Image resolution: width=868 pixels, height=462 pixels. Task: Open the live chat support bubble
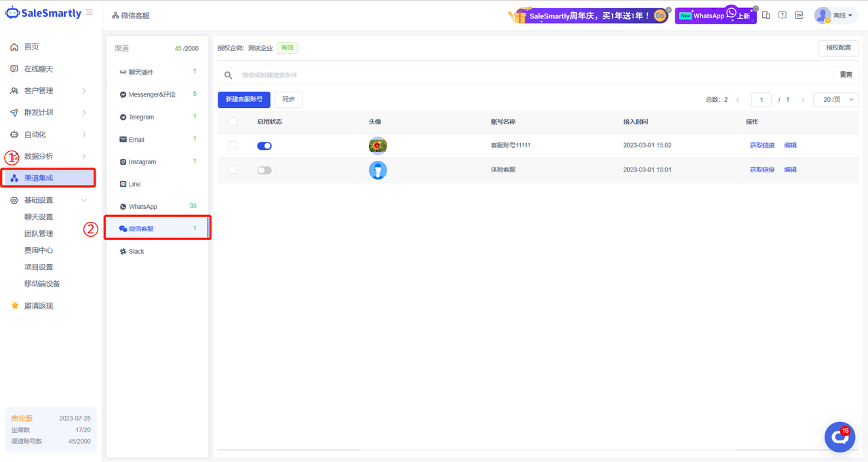(840, 437)
